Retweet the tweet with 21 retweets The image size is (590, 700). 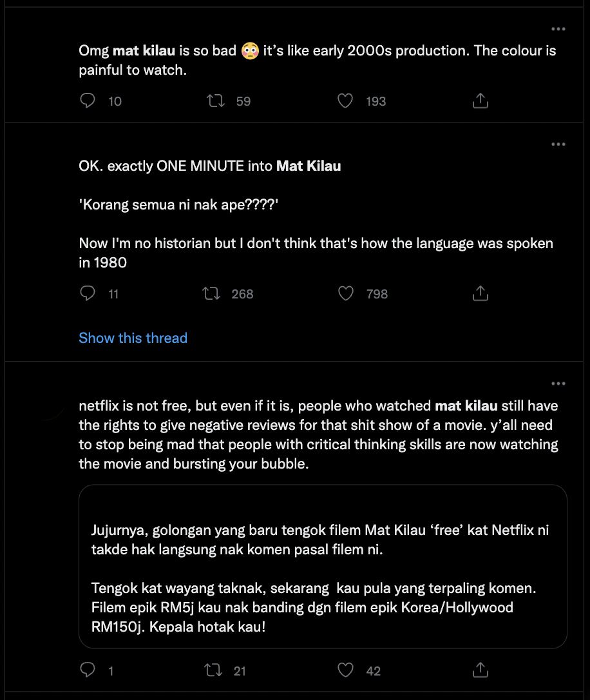[x=213, y=671]
